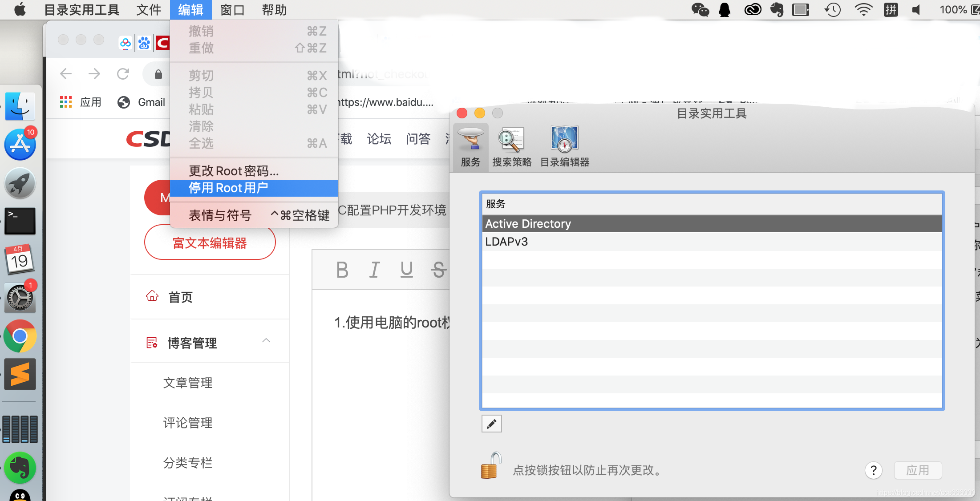This screenshot has height=501, width=980.
Task: Click the pencil edit service button
Action: 491,424
